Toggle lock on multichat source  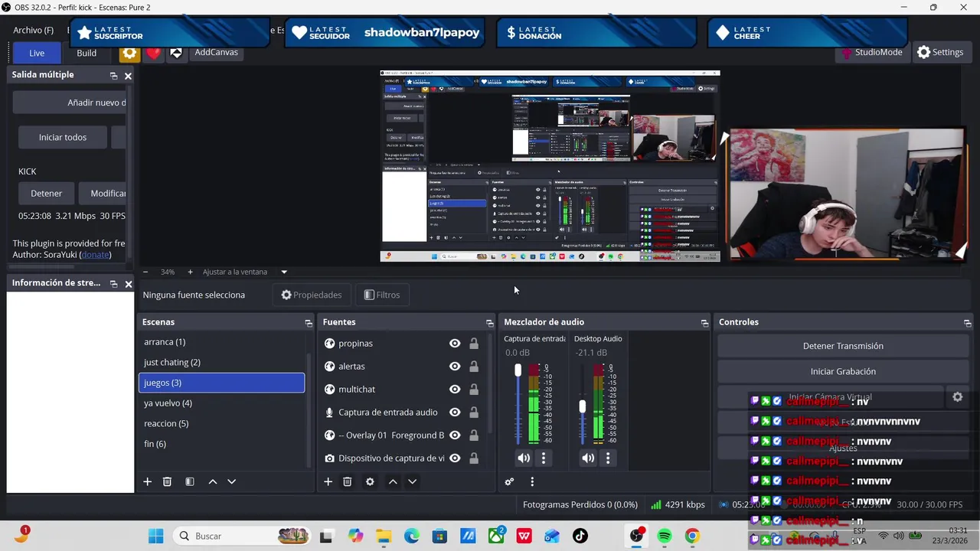click(474, 390)
